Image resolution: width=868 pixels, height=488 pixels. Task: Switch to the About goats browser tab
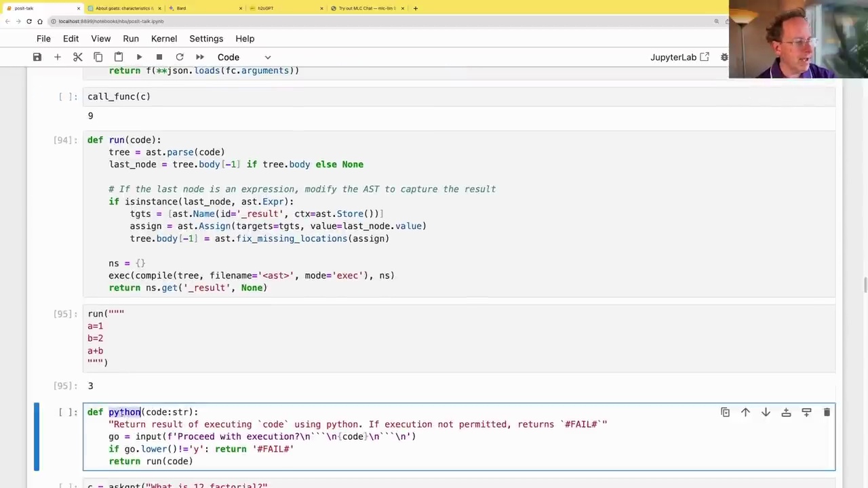click(123, 8)
